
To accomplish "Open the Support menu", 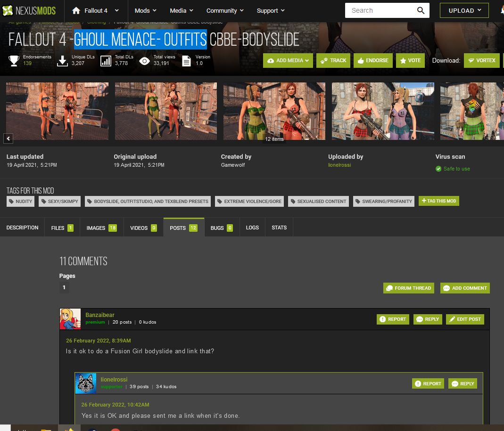I will coord(271,10).
